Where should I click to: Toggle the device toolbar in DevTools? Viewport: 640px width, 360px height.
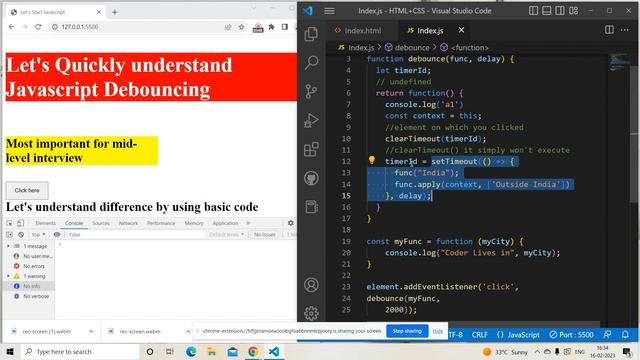coord(20,223)
